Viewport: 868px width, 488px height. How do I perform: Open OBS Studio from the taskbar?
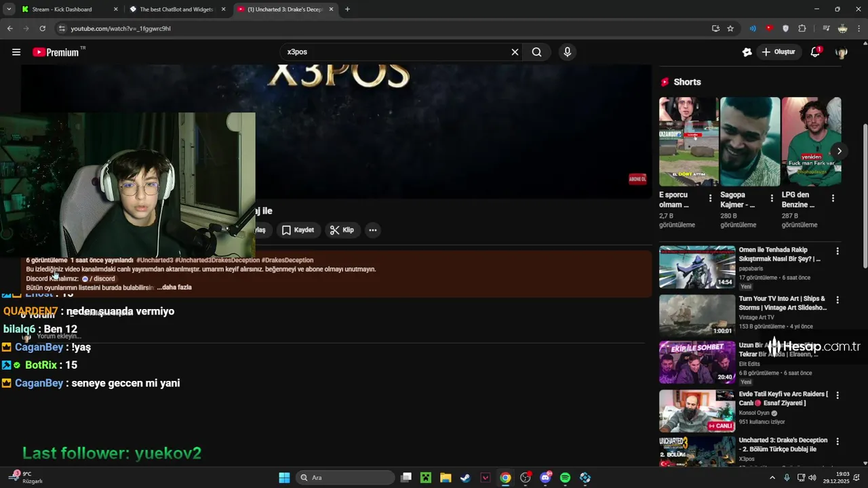526,478
